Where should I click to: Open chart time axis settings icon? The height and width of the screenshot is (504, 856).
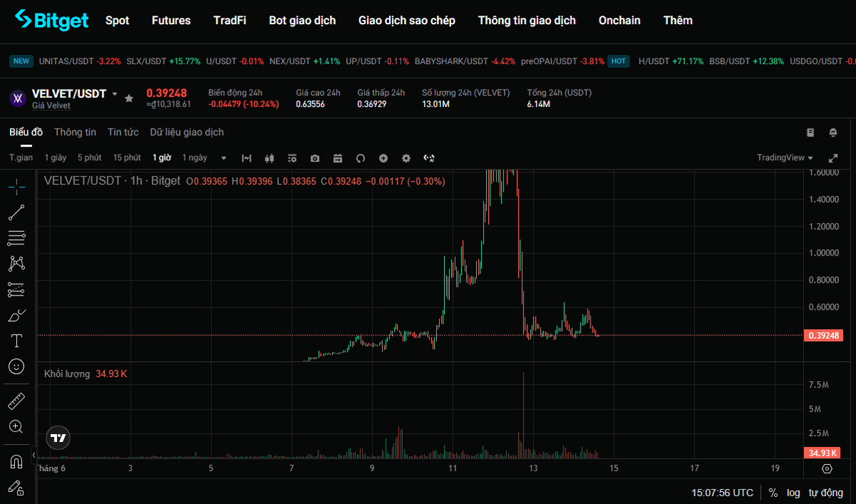point(827,468)
